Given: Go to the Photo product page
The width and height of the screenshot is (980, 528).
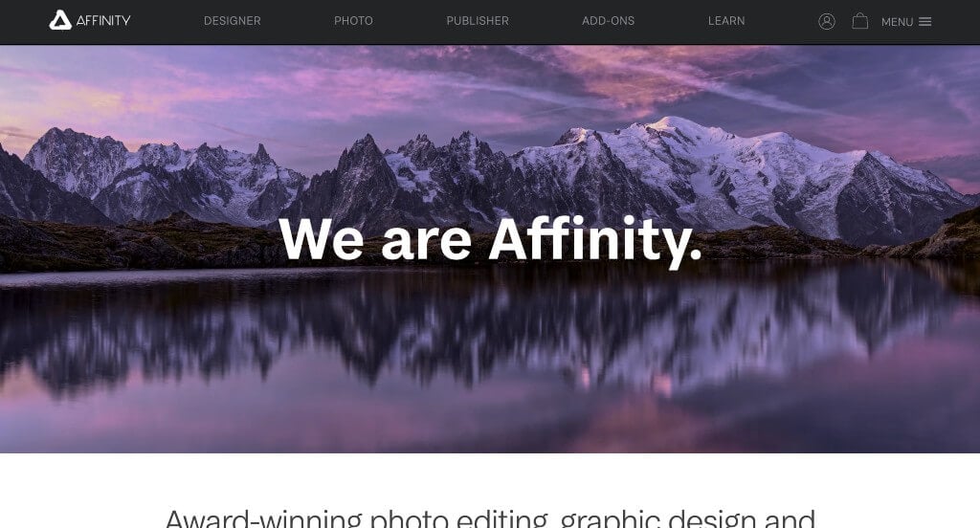Looking at the screenshot, I should [x=353, y=21].
